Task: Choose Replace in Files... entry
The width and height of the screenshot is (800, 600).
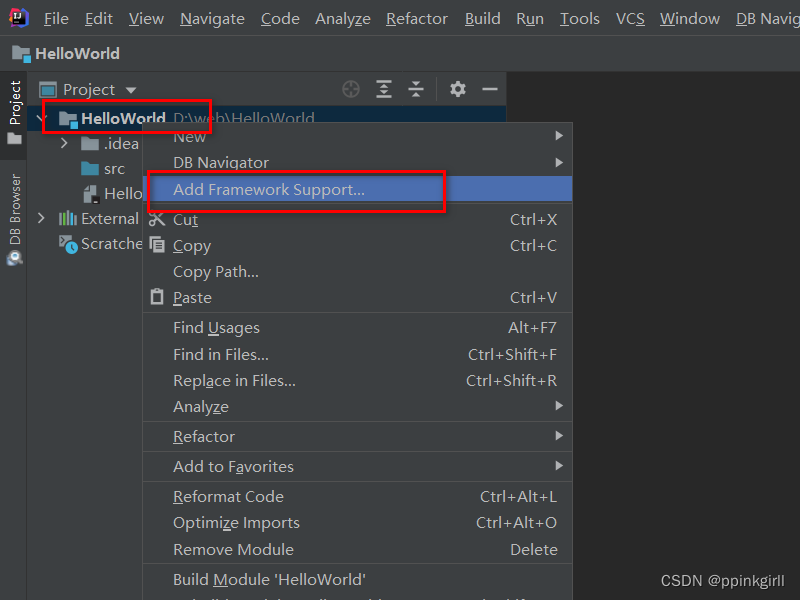Action: click(357, 381)
